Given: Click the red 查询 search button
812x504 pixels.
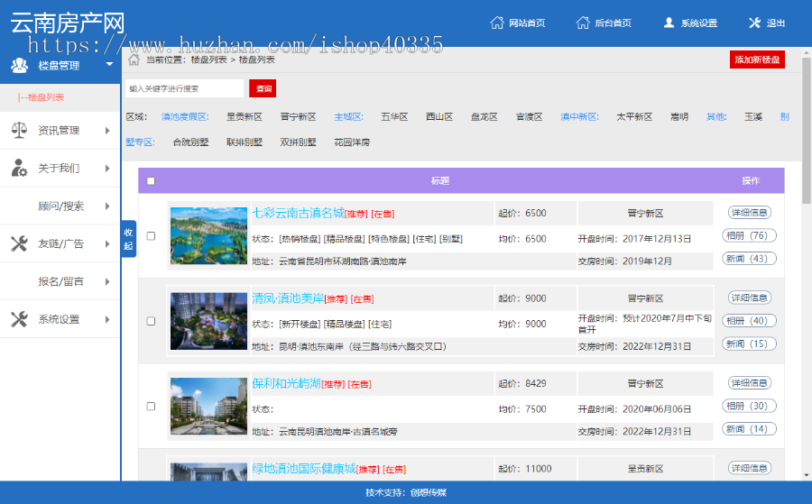Looking at the screenshot, I should click(263, 88).
